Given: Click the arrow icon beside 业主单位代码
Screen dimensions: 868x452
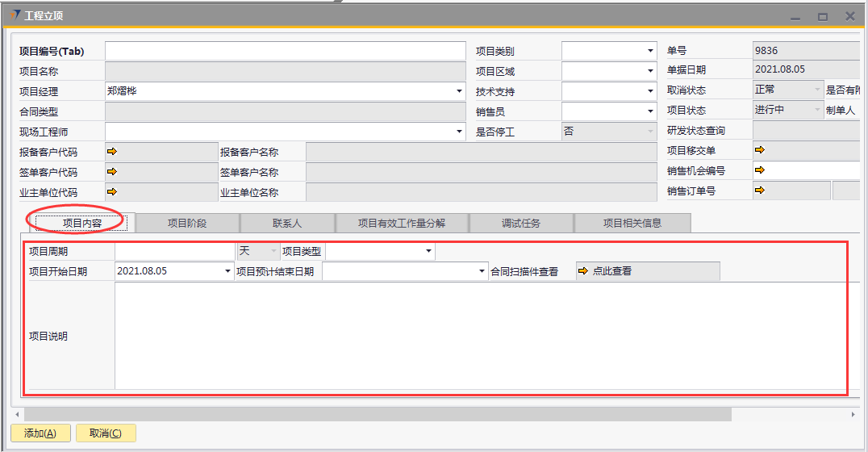Looking at the screenshot, I should point(112,191).
